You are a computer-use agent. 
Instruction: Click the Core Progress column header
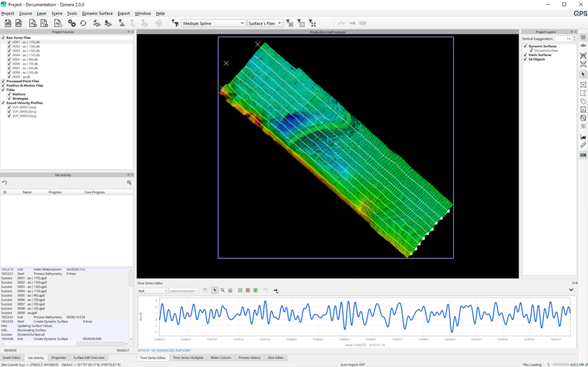tap(94, 192)
